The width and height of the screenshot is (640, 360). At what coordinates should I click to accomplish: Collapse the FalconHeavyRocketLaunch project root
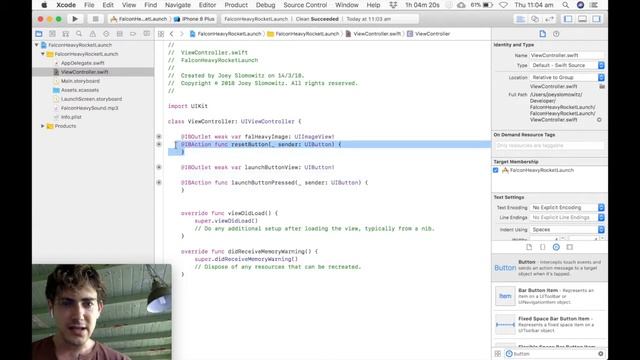tap(37, 45)
